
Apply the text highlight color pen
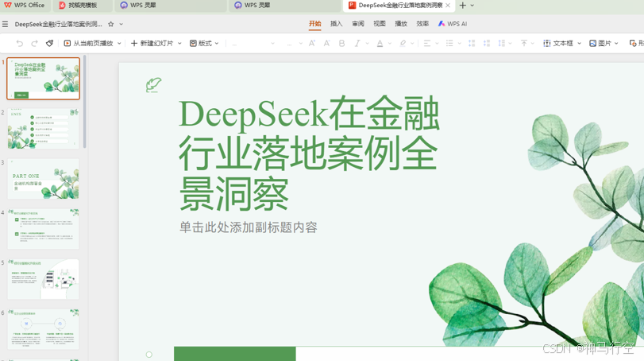403,43
